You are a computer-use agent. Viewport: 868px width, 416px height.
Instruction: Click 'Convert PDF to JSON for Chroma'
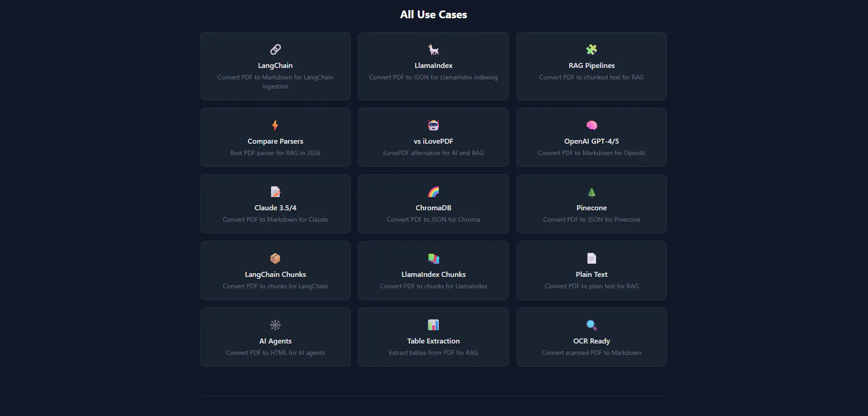click(x=433, y=220)
